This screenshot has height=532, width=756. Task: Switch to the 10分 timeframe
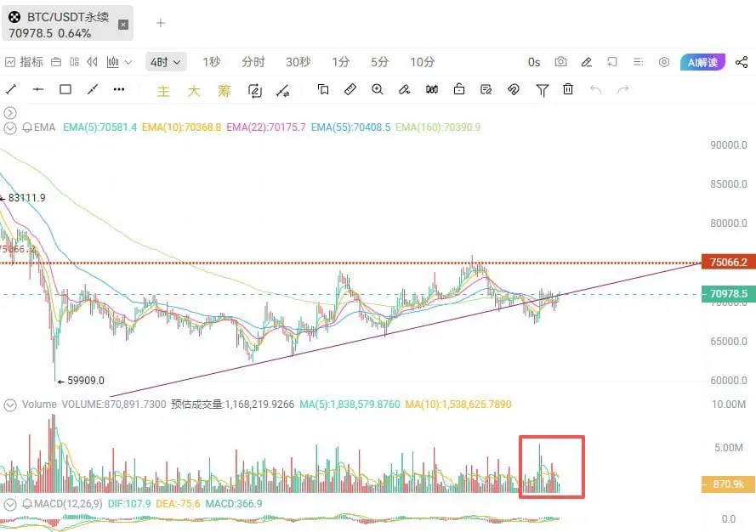point(423,62)
